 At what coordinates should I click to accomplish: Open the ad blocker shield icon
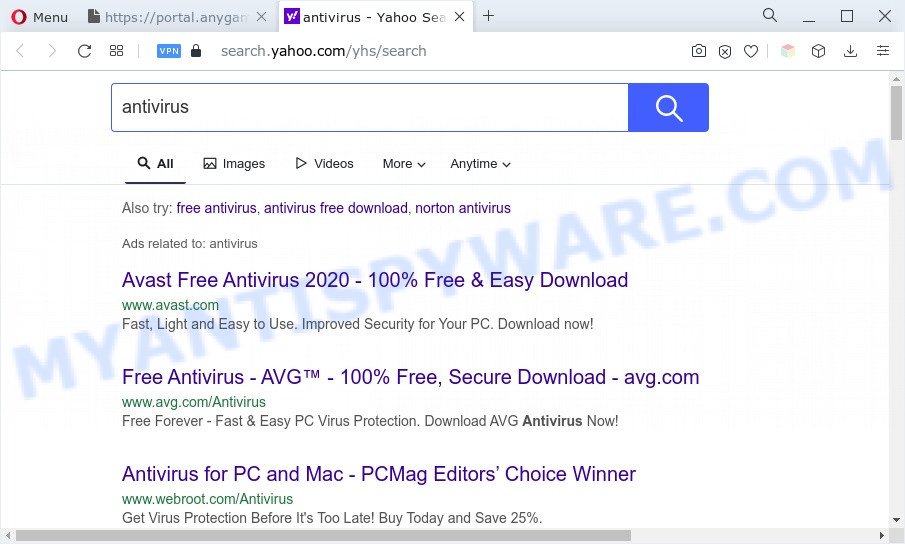(x=725, y=51)
